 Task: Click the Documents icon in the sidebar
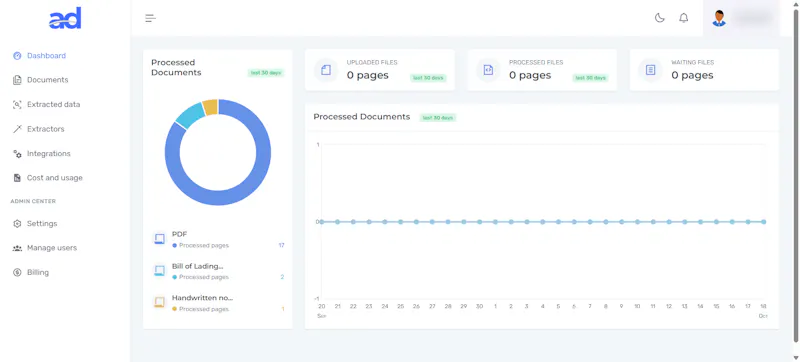[17, 80]
